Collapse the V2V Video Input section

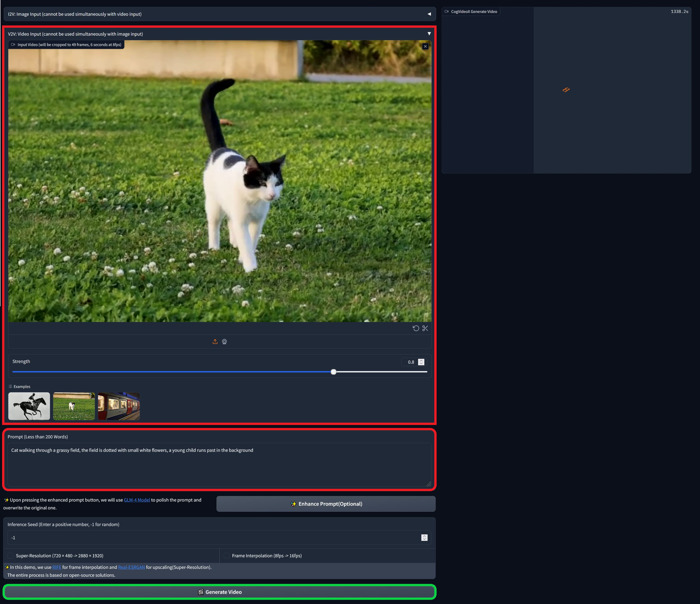click(429, 34)
